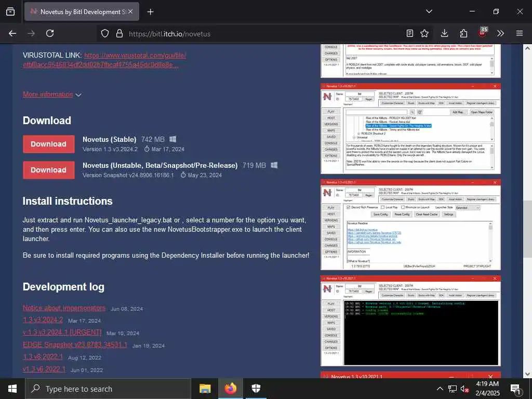Screen dimensions: 532x399
Task: Open tracking protection shield info
Action: [x=105, y=34]
